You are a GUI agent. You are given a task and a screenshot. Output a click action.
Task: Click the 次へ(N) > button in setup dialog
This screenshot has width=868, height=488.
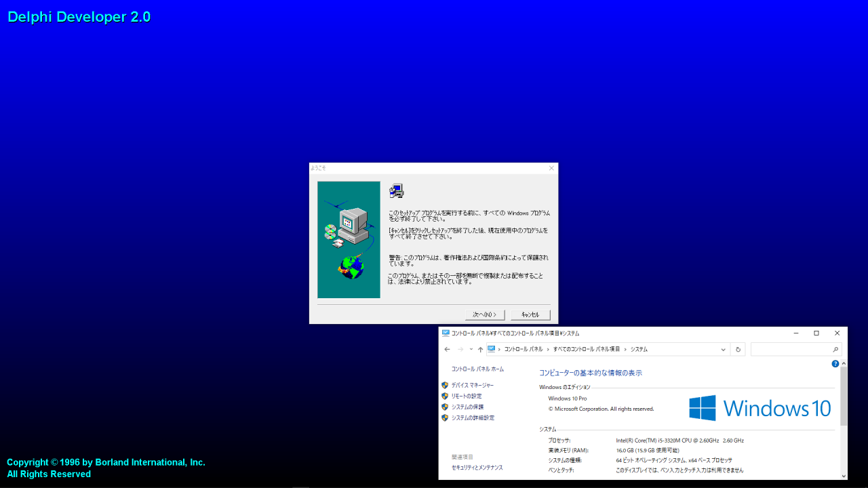point(485,314)
